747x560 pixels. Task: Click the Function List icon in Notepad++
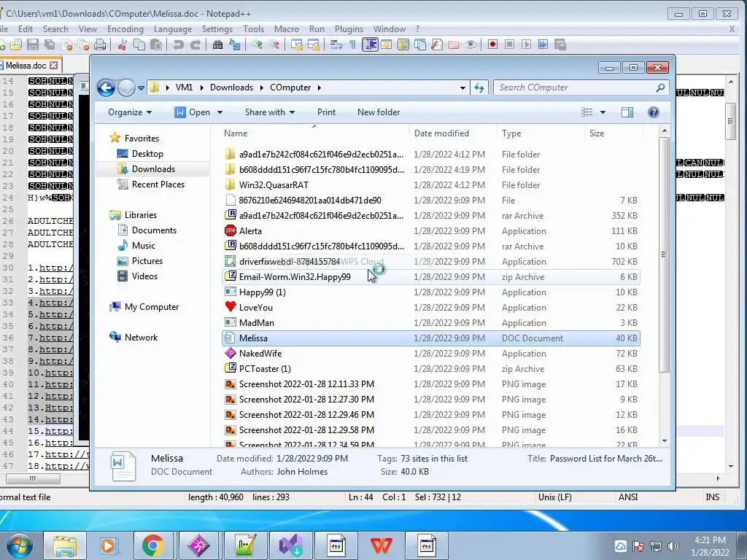pos(437,44)
